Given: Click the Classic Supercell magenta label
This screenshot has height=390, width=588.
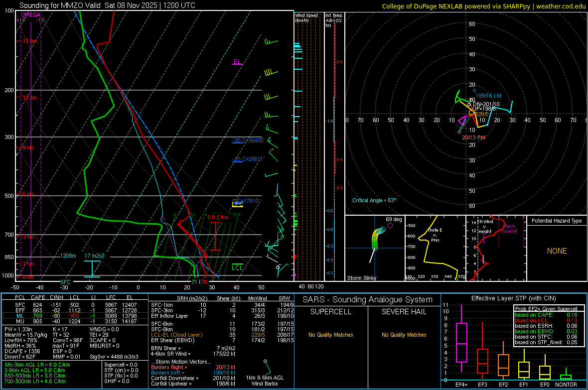Looking at the screenshot, I should point(509,229).
